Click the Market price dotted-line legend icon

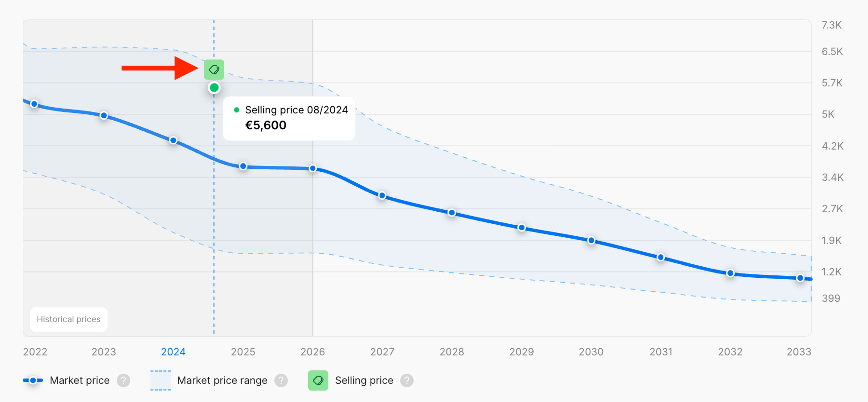pyautogui.click(x=33, y=380)
